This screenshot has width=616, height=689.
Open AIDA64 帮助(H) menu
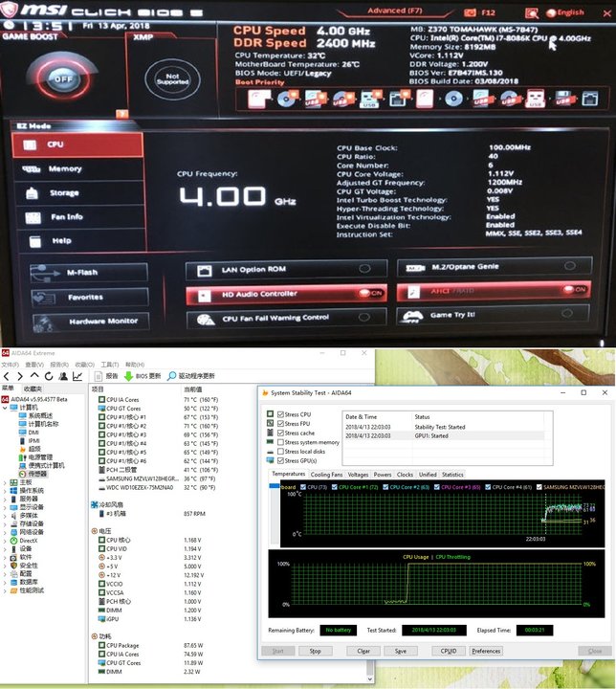tap(135, 365)
